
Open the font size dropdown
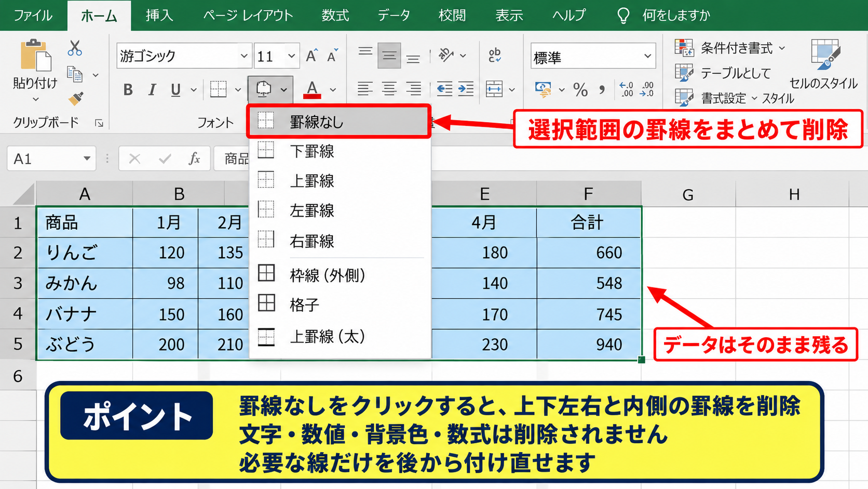click(292, 56)
